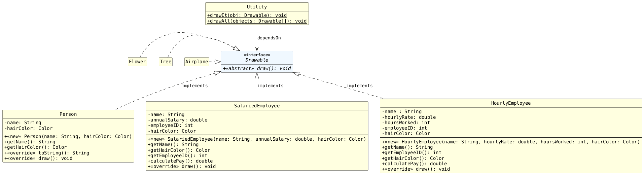Click the implements label above SalariedEmployee

pyautogui.click(x=270, y=86)
